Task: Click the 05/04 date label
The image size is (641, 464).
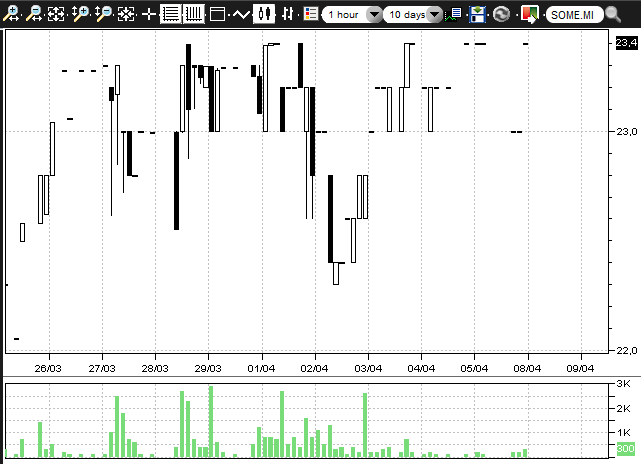Action: [474, 368]
